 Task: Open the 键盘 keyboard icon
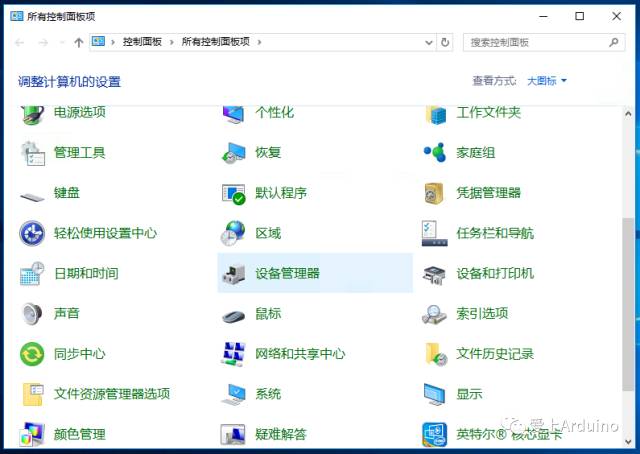pyautogui.click(x=33, y=198)
